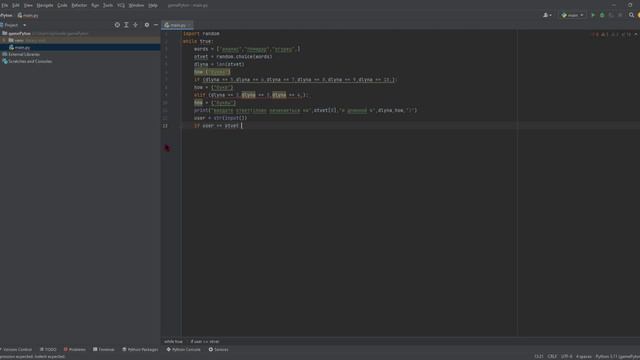Click the 'while True:' code line
The height and width of the screenshot is (360, 640).
point(198,41)
